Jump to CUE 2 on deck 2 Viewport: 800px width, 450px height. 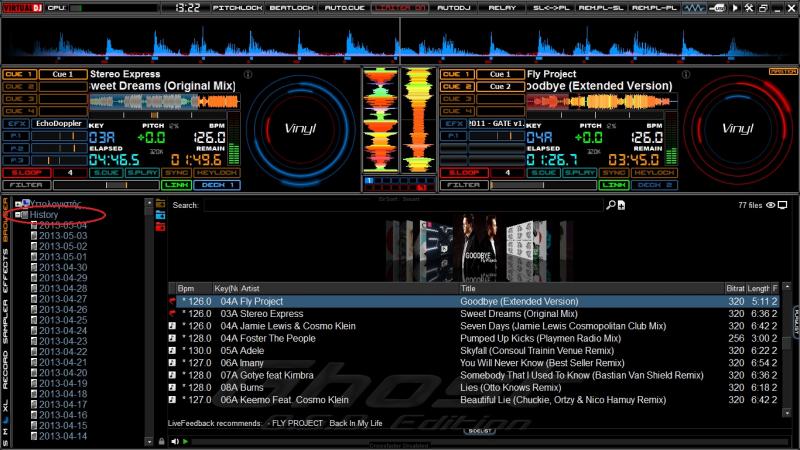(x=456, y=87)
